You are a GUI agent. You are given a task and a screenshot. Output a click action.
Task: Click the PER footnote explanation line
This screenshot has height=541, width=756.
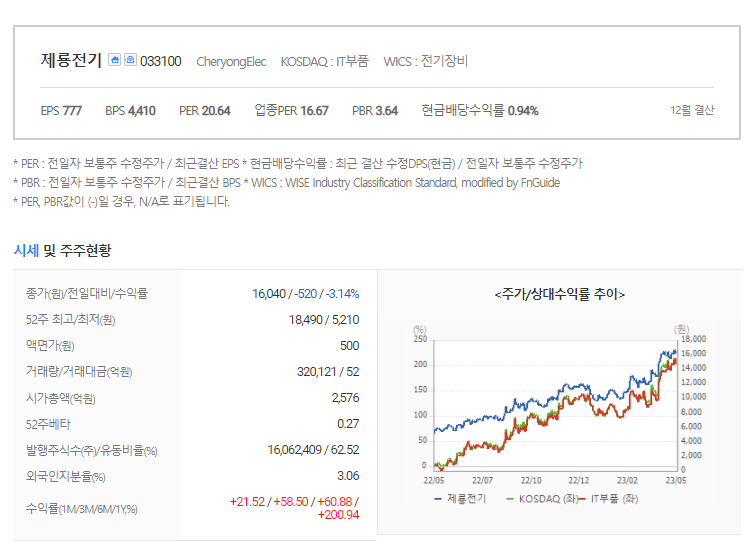[x=298, y=163]
